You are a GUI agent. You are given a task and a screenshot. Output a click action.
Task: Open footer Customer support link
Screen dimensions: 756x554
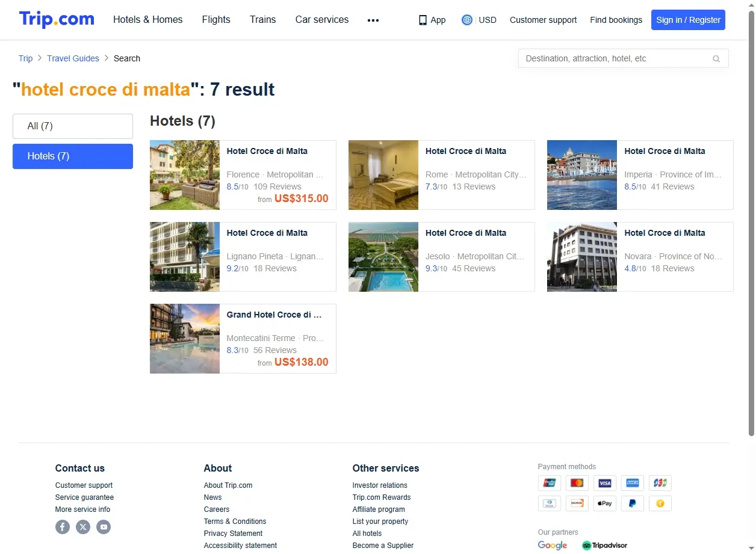pos(84,485)
